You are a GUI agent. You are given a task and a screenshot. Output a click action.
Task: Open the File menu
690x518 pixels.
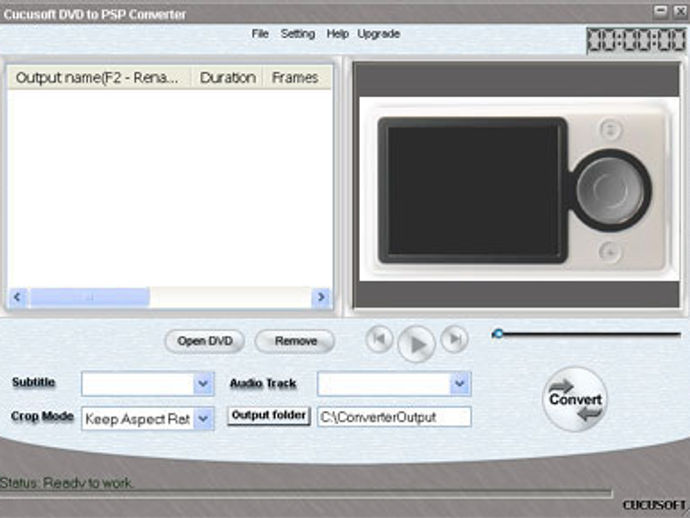pos(260,33)
